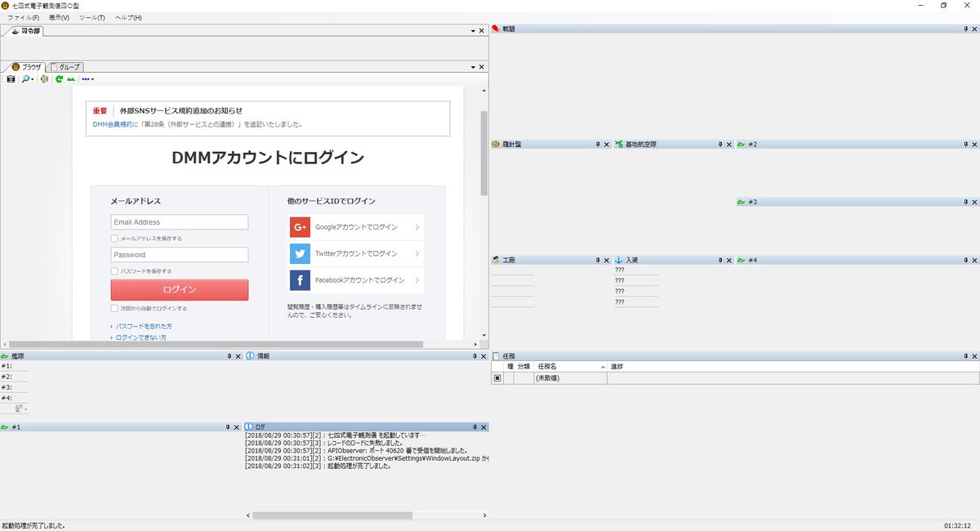The image size is (980, 531).
Task: Pin the 戦闘 panel
Action: point(964,29)
